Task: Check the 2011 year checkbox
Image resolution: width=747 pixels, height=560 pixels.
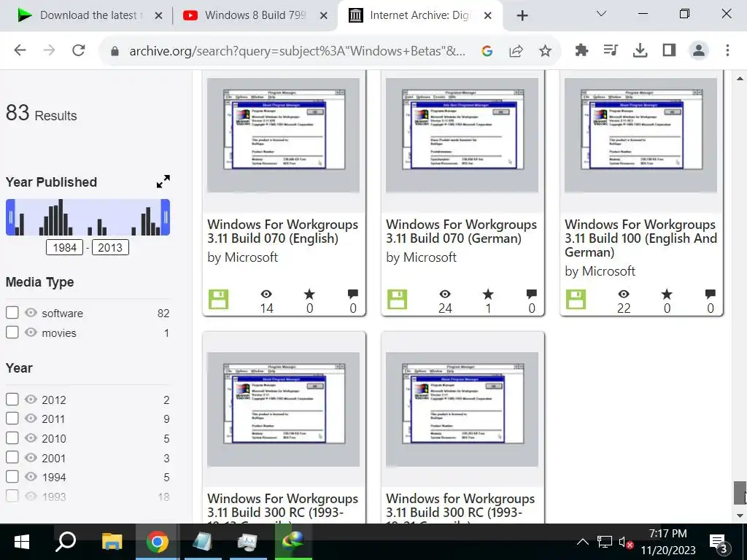Action: click(x=12, y=419)
